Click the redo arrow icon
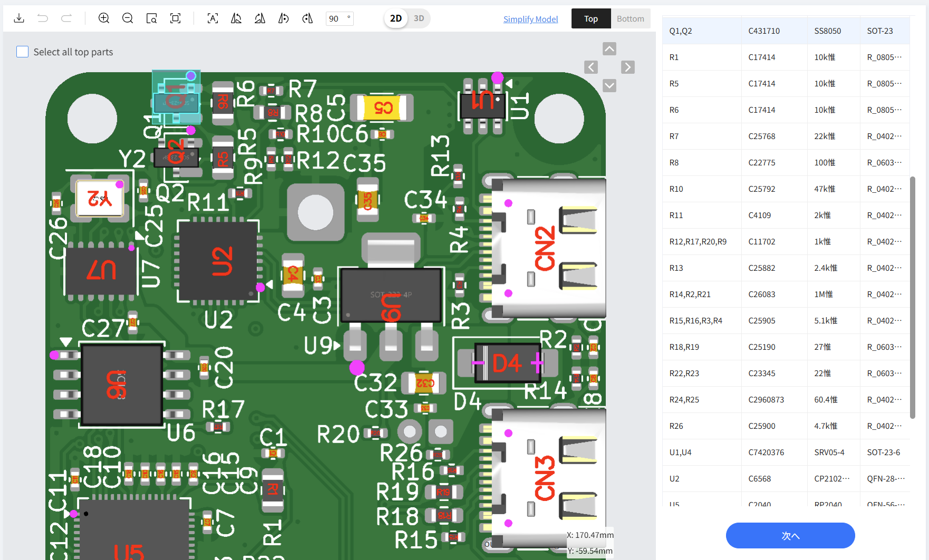Viewport: 929px width, 560px height. [x=66, y=18]
